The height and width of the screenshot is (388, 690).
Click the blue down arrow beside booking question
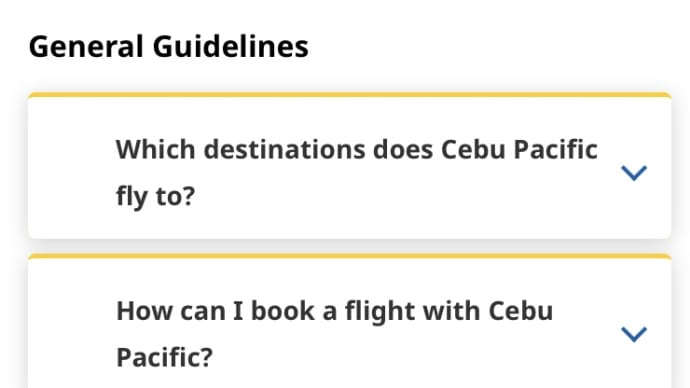click(x=634, y=334)
